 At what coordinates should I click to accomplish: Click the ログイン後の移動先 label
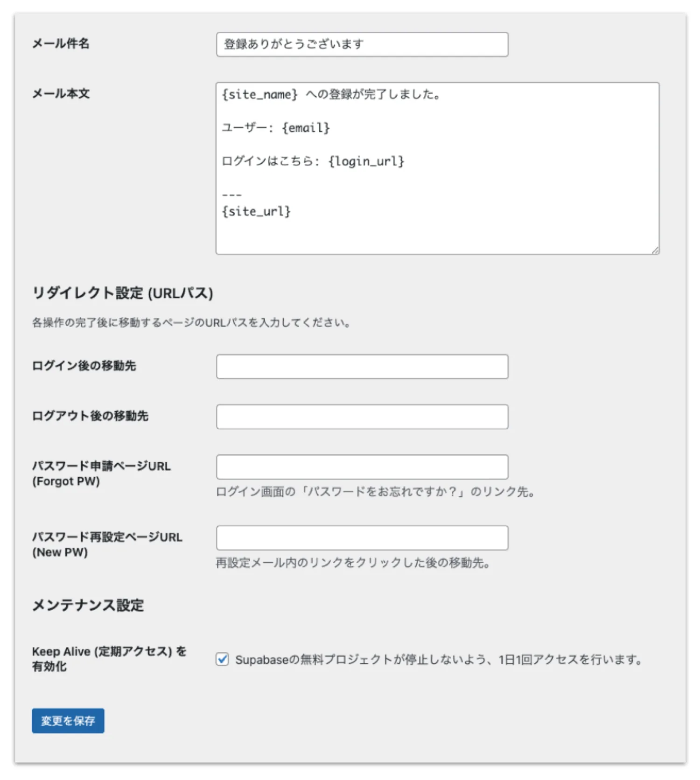click(84, 366)
